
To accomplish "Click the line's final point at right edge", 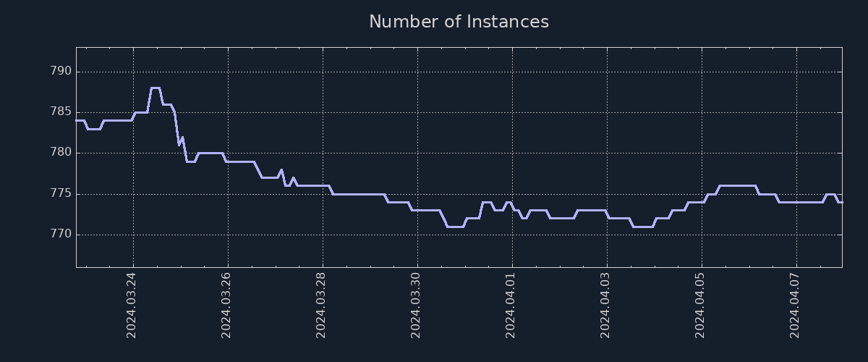I will coord(841,202).
